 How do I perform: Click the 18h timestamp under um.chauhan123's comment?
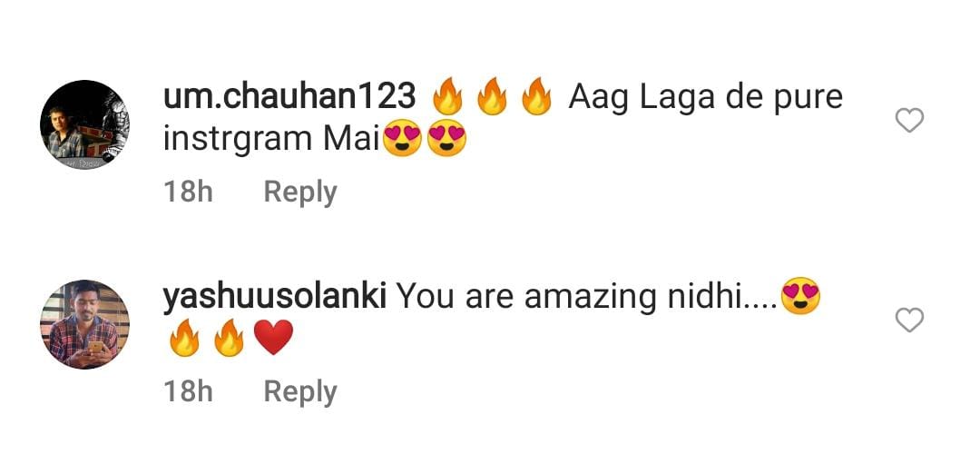(188, 192)
